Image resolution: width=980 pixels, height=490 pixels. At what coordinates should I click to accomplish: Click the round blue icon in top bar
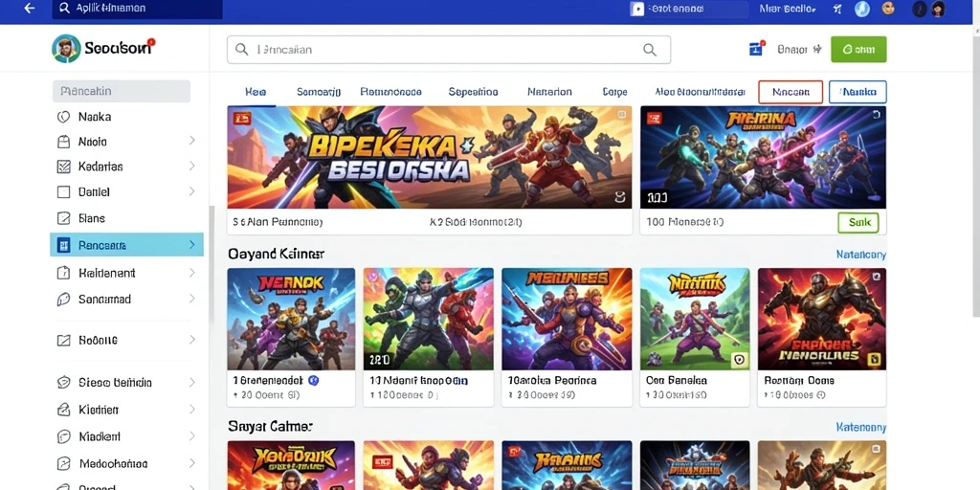(862, 9)
